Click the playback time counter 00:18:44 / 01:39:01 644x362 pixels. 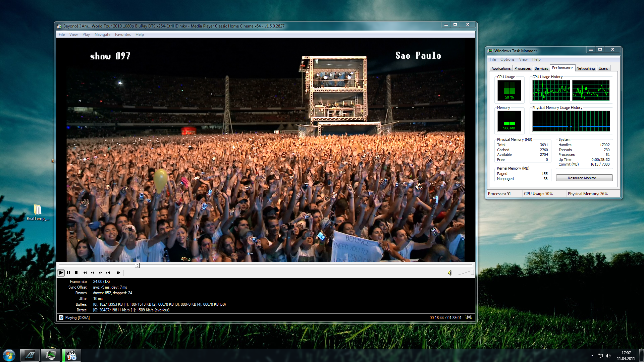pyautogui.click(x=445, y=318)
